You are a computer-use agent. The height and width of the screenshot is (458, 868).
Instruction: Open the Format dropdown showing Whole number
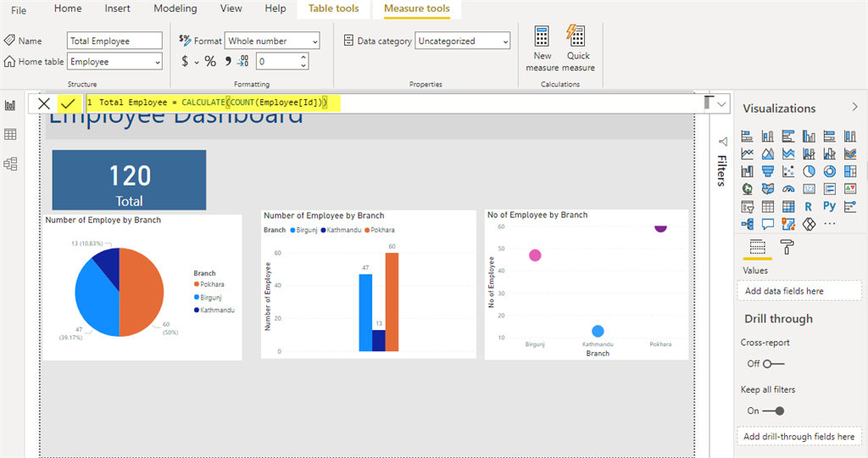[273, 41]
